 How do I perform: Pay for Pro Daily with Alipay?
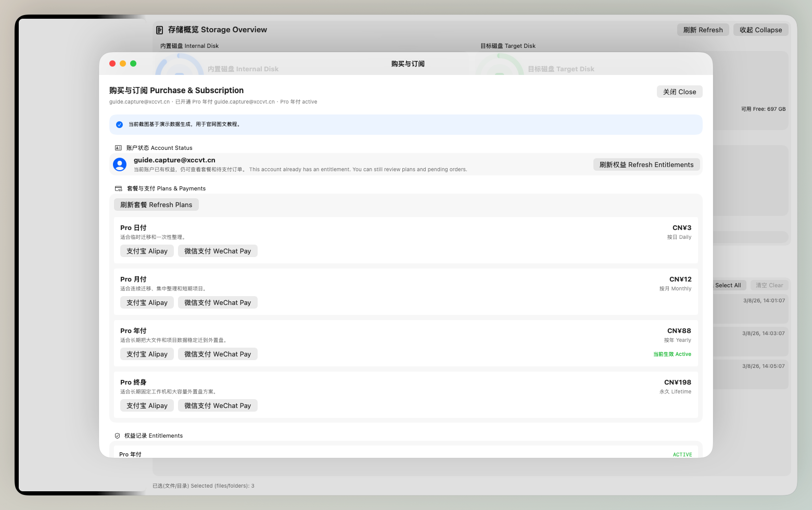click(x=147, y=251)
